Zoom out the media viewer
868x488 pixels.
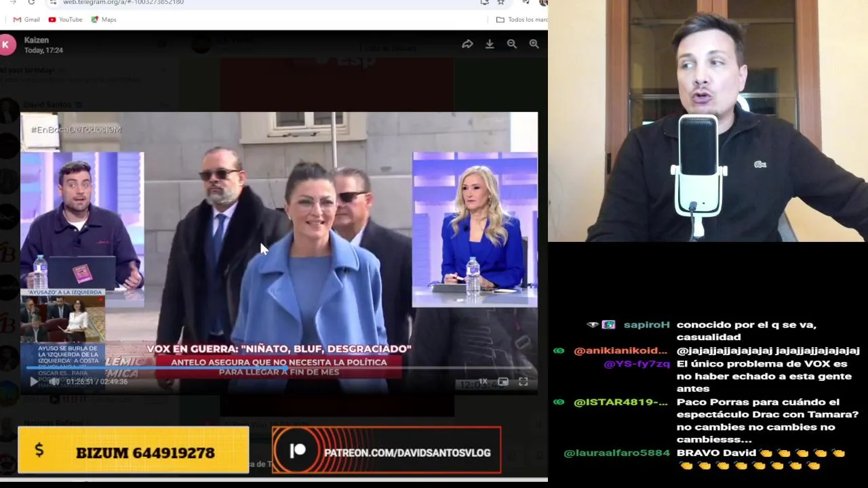tap(512, 44)
